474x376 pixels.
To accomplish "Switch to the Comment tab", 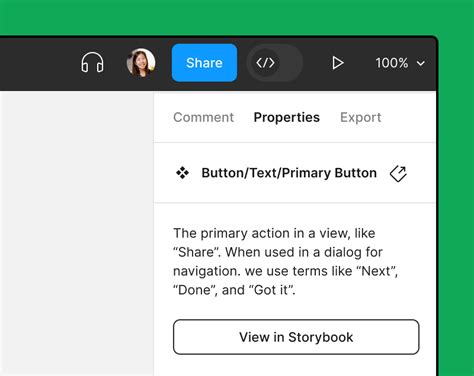I will point(203,117).
